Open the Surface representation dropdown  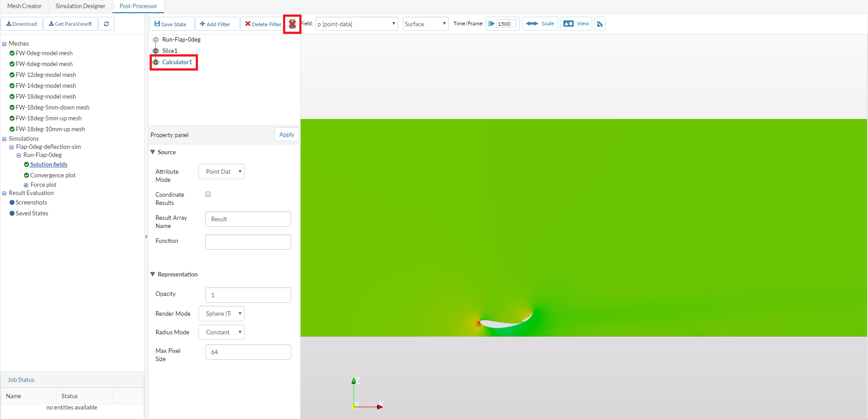(x=425, y=24)
